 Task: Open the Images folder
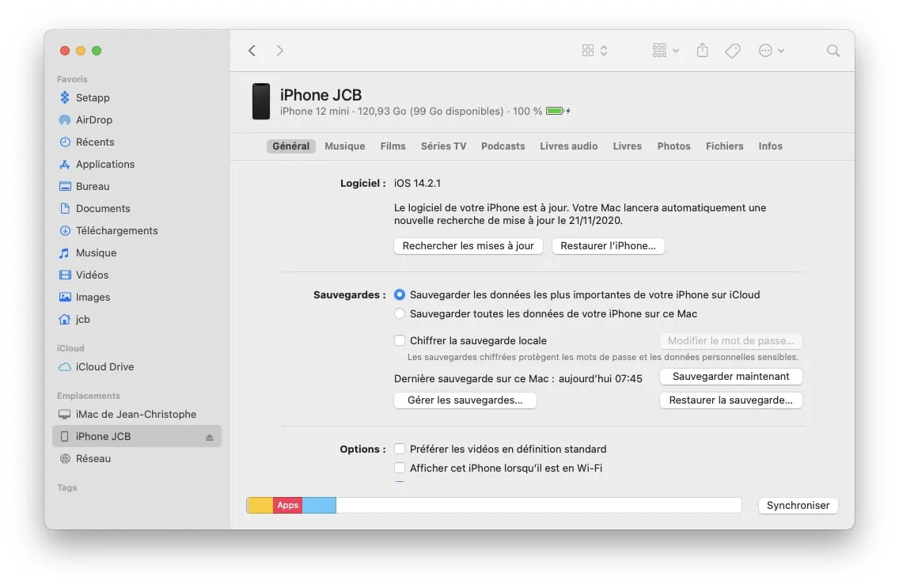pos(136,297)
